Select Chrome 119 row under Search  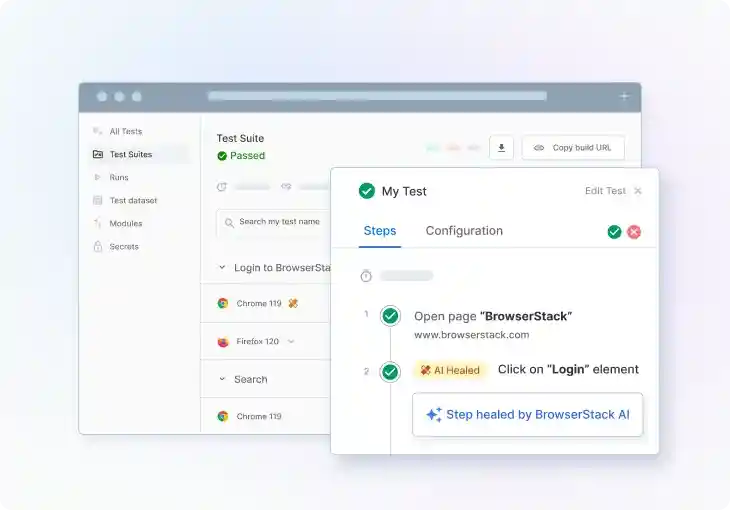(265, 416)
